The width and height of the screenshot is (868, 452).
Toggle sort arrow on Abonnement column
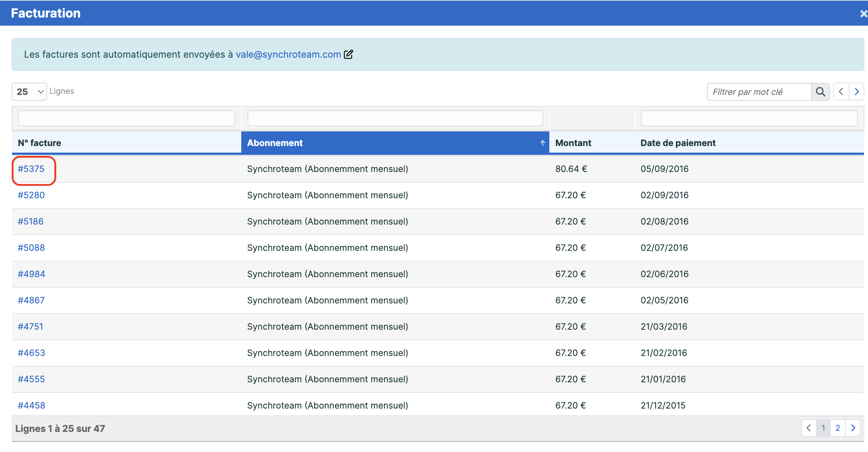click(x=542, y=143)
